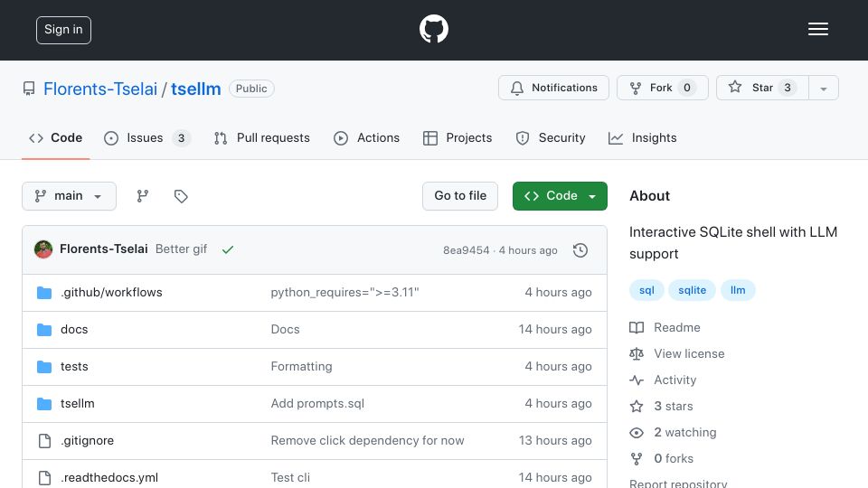Select the sql topic tag
Screen dimensions: 868x488
(646, 290)
